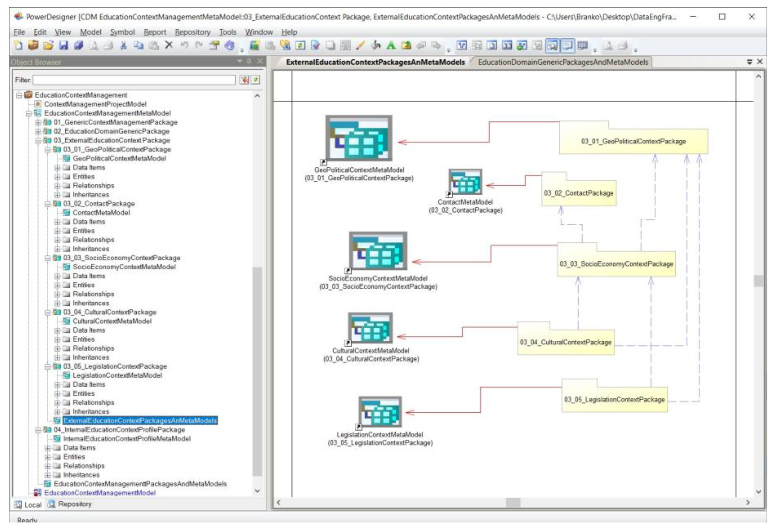Click the Cut scissors icon
775x532 pixels.
[x=124, y=45]
